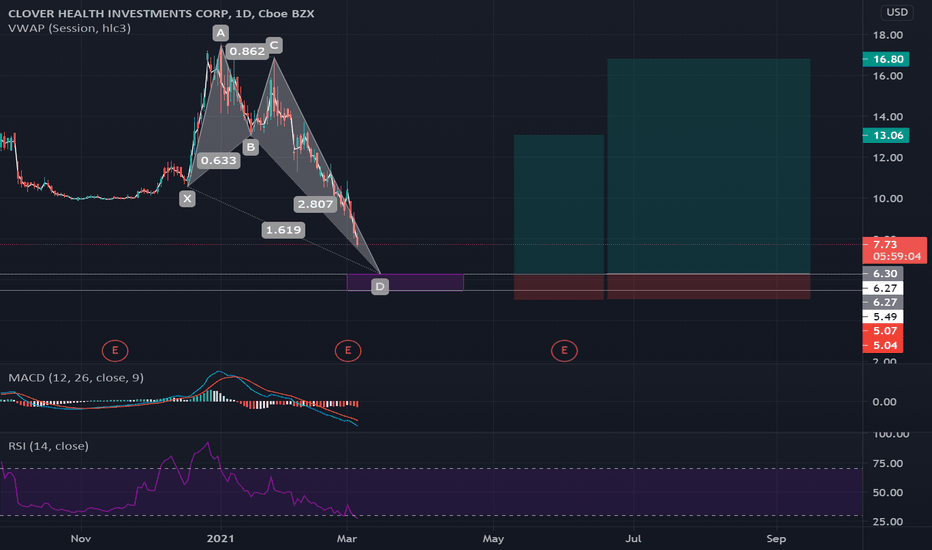Click the RSI 25.00 axis value

[888, 522]
